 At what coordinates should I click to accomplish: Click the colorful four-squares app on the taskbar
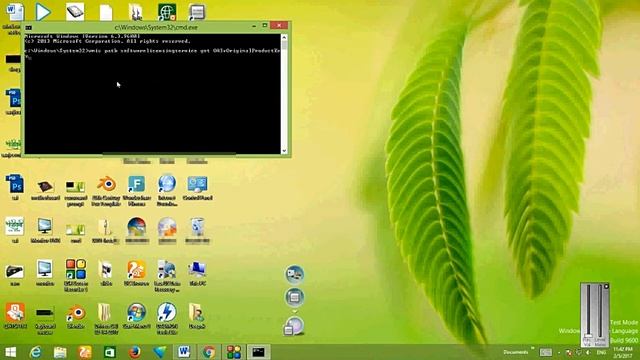(x=234, y=351)
